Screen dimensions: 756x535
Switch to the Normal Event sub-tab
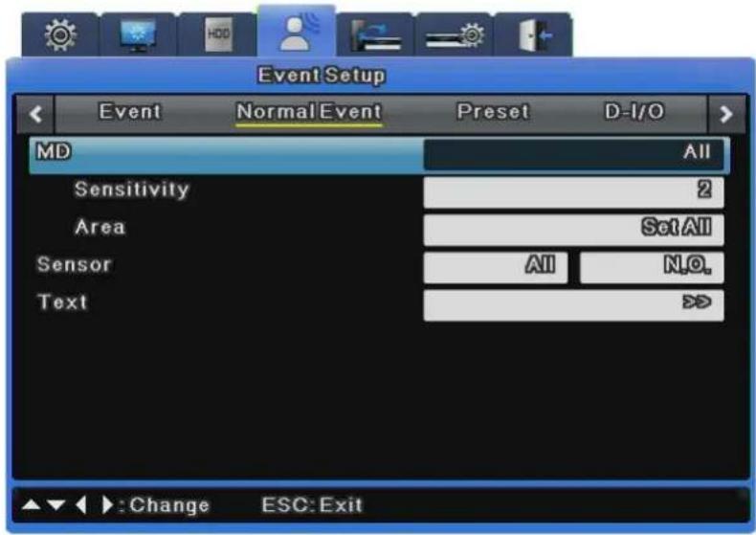(308, 112)
